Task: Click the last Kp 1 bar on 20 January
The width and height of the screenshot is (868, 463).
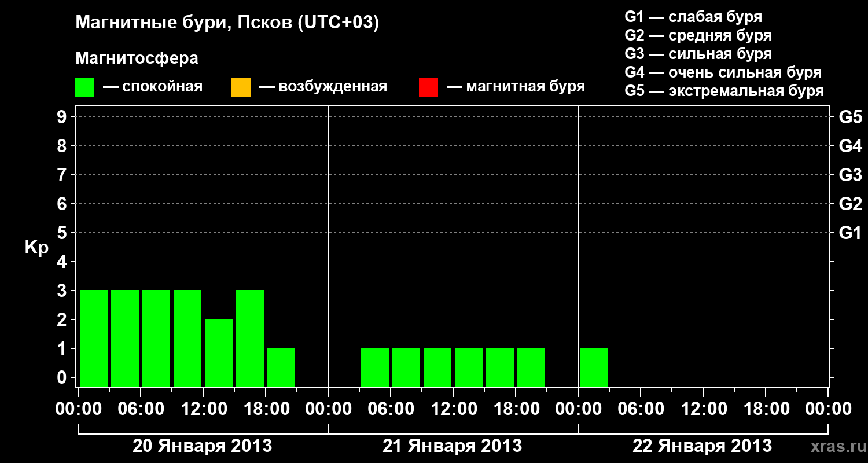Action: point(281,367)
